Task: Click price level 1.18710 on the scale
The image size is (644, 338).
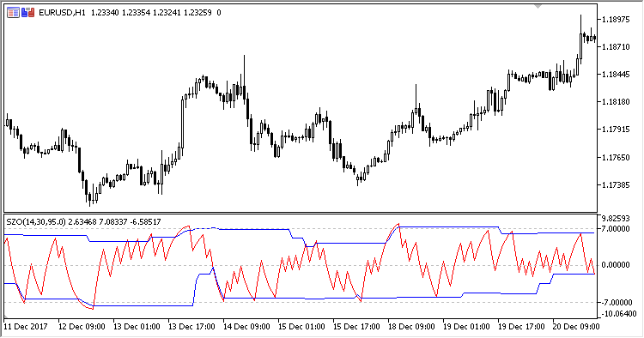Action: pyautogui.click(x=616, y=47)
